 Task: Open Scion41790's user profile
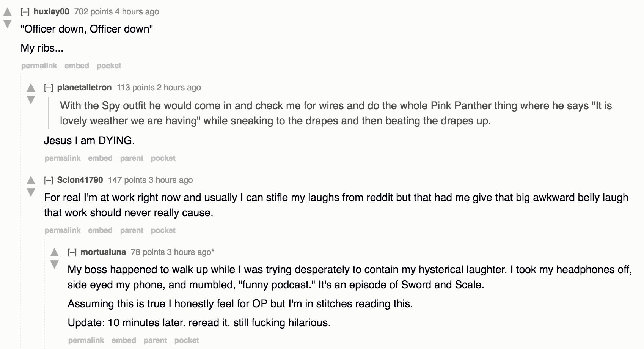[x=80, y=180]
